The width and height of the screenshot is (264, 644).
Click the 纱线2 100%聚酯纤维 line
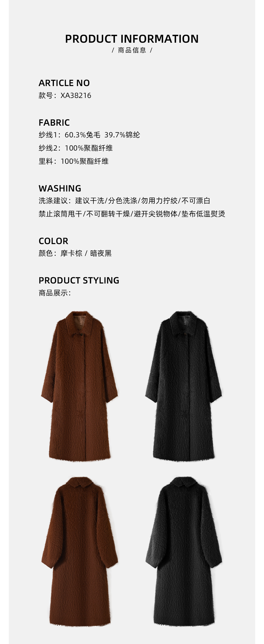pyautogui.click(x=75, y=148)
